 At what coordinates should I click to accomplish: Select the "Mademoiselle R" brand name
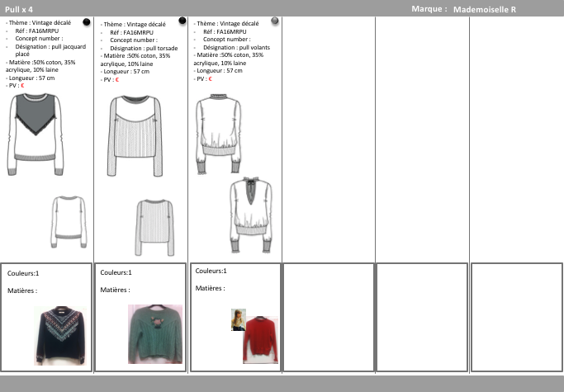point(485,9)
